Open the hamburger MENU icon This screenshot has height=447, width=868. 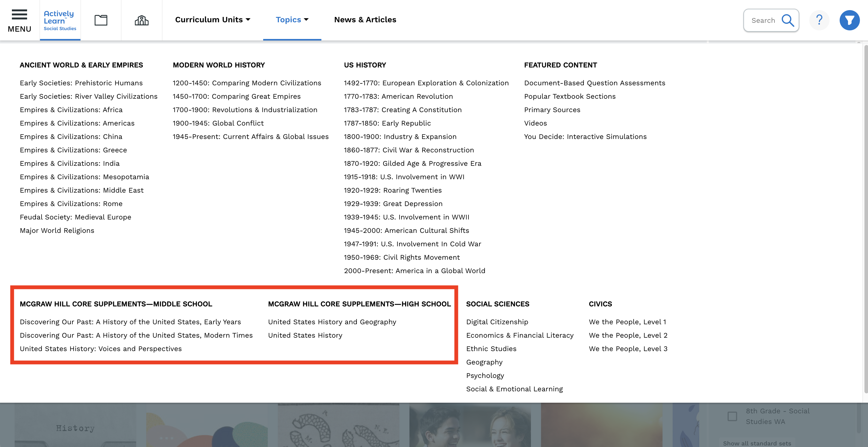pyautogui.click(x=19, y=20)
